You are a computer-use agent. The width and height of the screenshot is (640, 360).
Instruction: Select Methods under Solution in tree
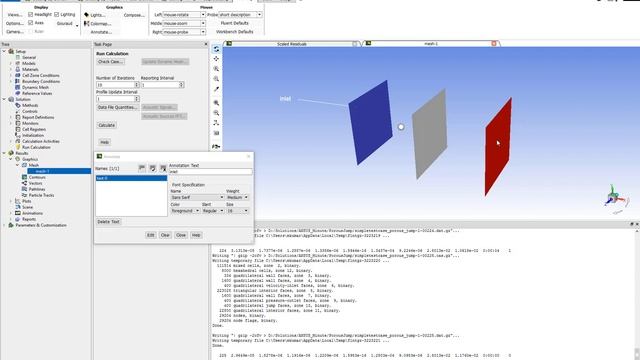(x=30, y=105)
